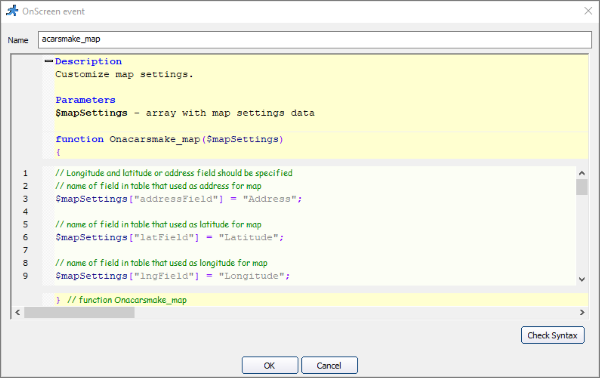This screenshot has height=378, width=600.
Task: Click the addressField assignment on line 3
Action: (x=179, y=199)
